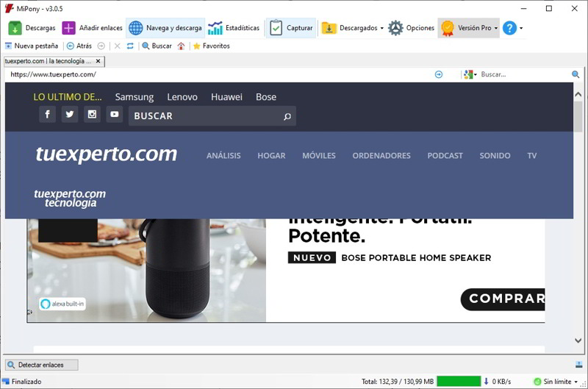Open the Versión Pro dropdown menu
Screen dimensions: 588x389
(496, 29)
